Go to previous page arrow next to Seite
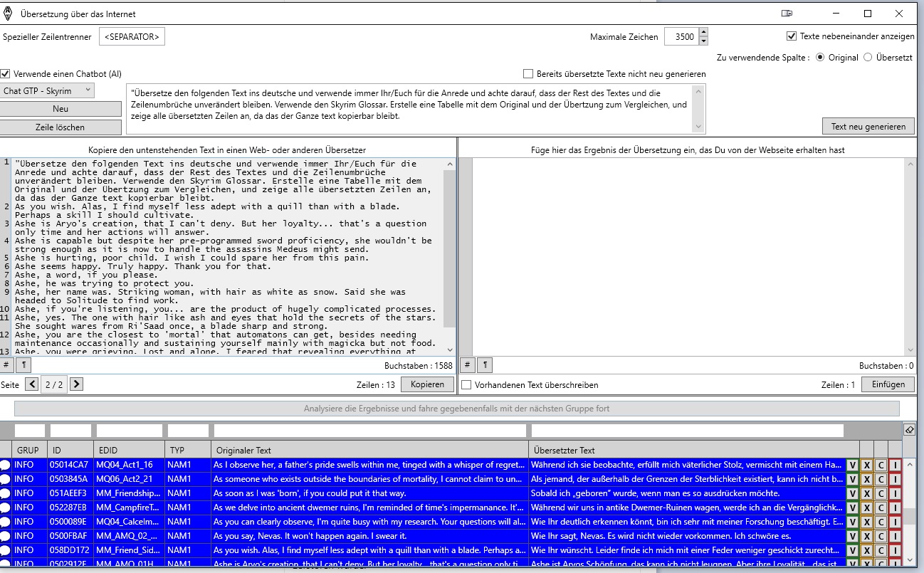The width and height of the screenshot is (924, 573). click(32, 384)
